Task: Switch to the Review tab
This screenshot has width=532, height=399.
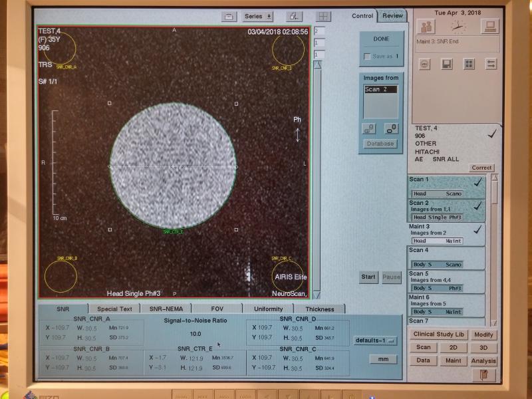Action: [x=392, y=16]
